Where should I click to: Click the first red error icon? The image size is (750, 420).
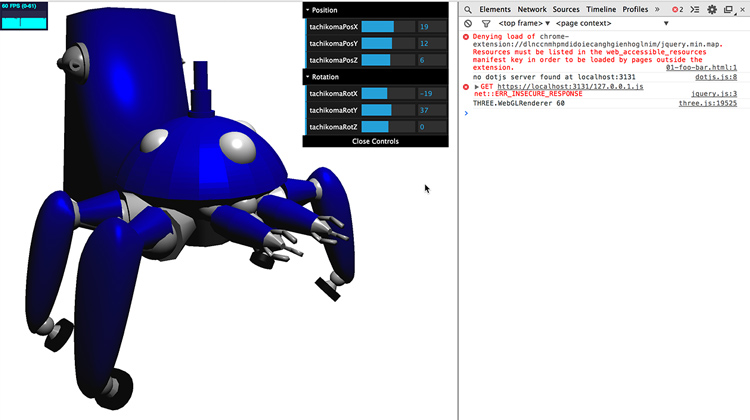tap(466, 37)
